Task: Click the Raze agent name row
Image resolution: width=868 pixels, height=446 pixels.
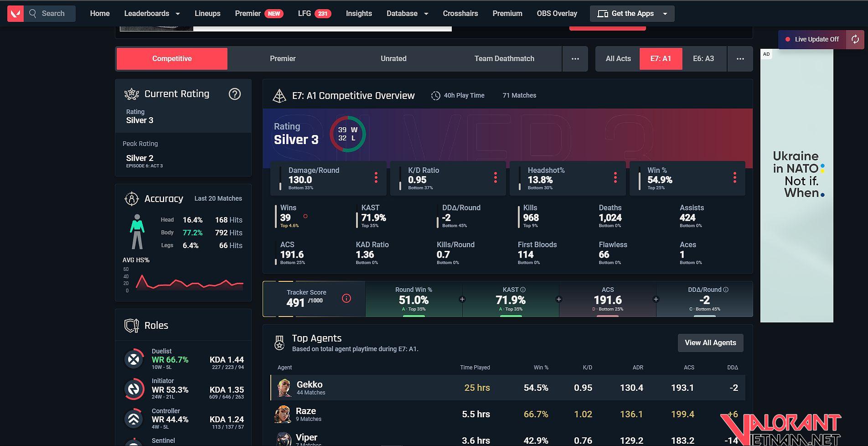Action: pyautogui.click(x=306, y=411)
